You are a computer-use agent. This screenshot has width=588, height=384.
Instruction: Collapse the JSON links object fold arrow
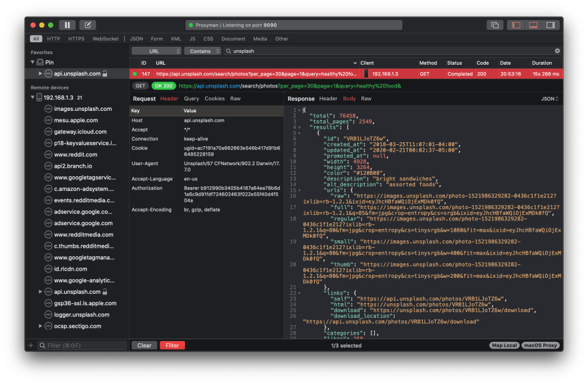tap(299, 293)
